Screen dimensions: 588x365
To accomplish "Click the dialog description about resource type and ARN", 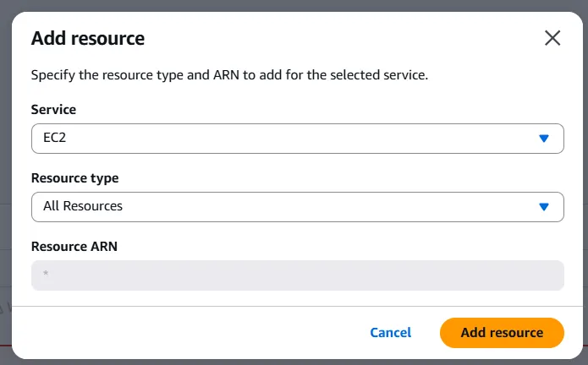I will point(229,74).
